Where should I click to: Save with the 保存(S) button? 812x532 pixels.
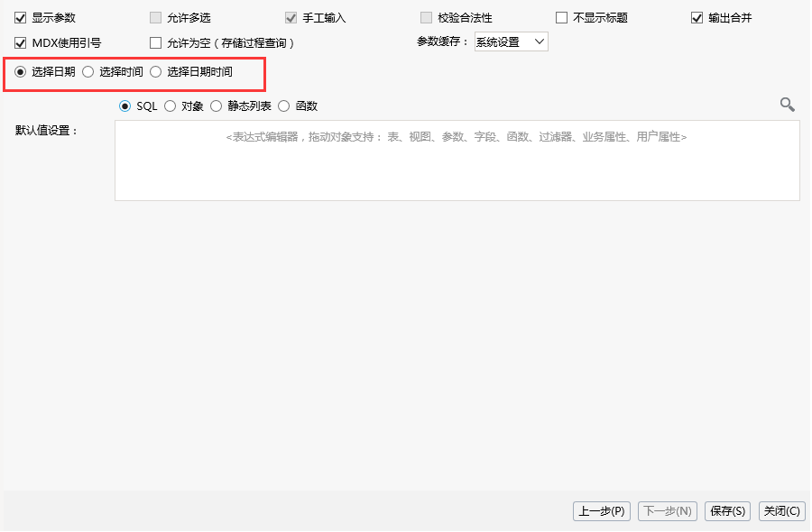(727, 511)
